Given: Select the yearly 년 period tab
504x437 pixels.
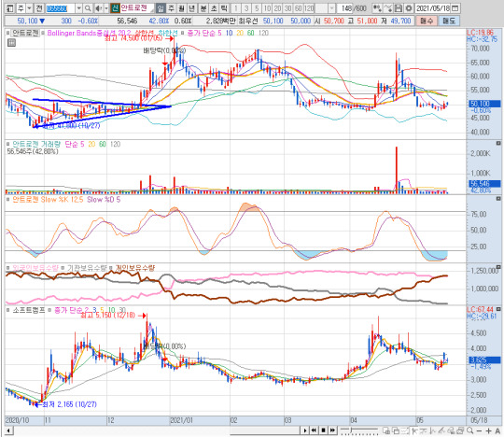Looking at the screenshot, I should (192, 8).
